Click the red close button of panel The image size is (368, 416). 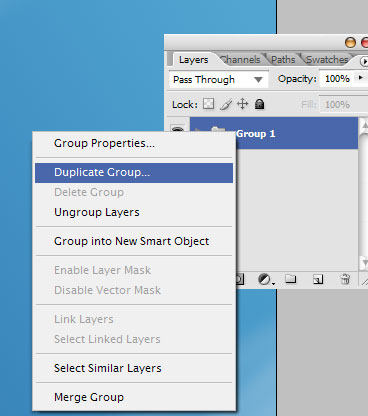coord(365,43)
